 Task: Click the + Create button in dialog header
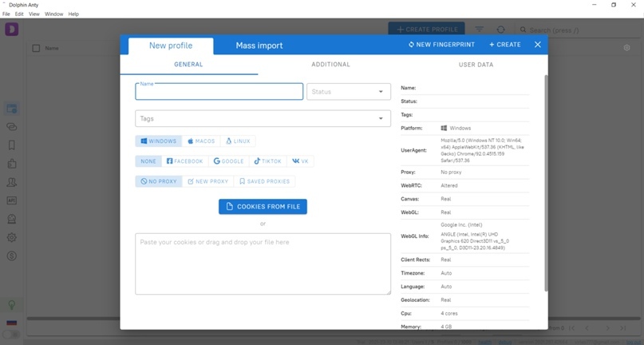[x=505, y=45]
